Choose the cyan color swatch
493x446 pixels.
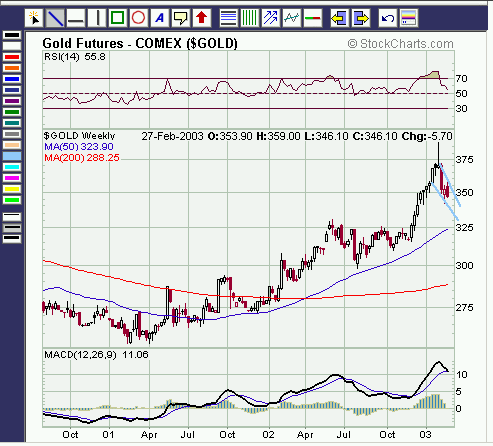(x=12, y=167)
